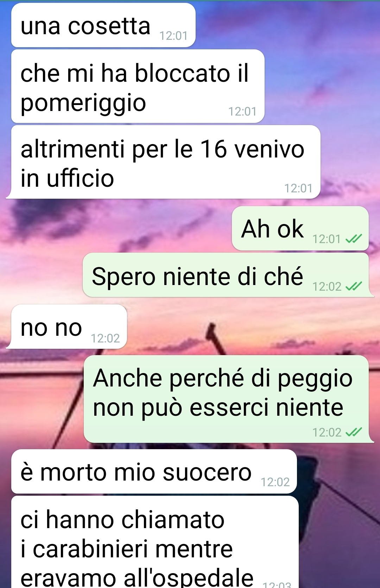Tap the read-receipt ticks on 'Anche perché di peggio'
Viewport: 380px width, 588px height.
(x=354, y=432)
